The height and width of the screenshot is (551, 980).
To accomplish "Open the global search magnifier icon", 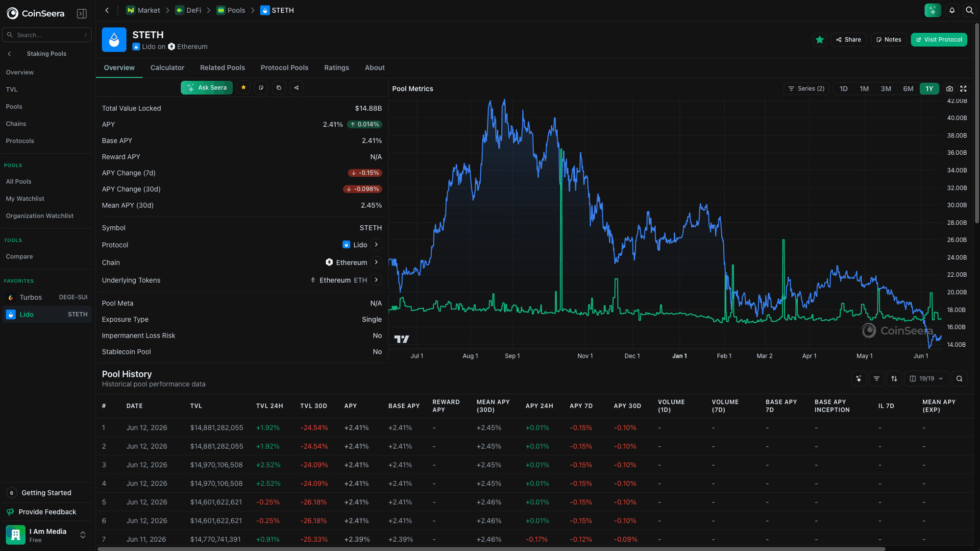I will 969,10.
